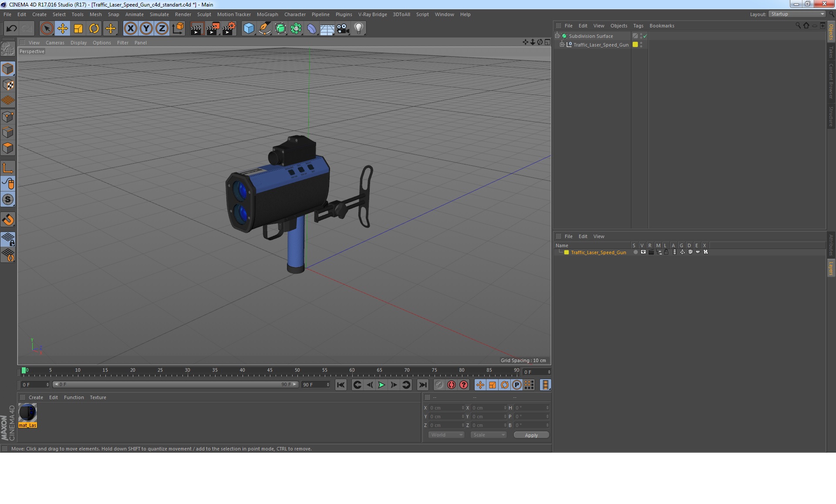This screenshot has width=836, height=504.
Task: Open the deformer objects icon
Action: point(312,29)
